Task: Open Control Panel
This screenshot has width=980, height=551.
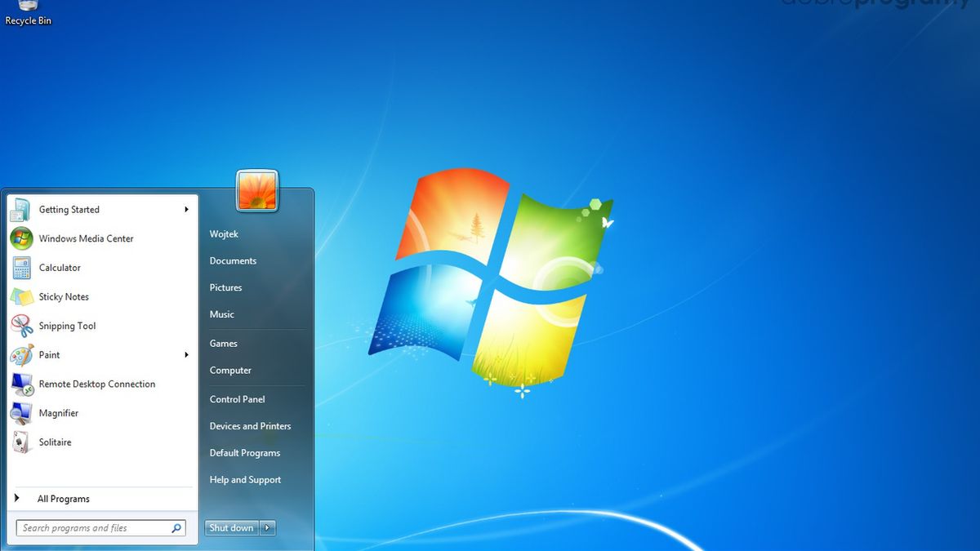Action: coord(237,400)
